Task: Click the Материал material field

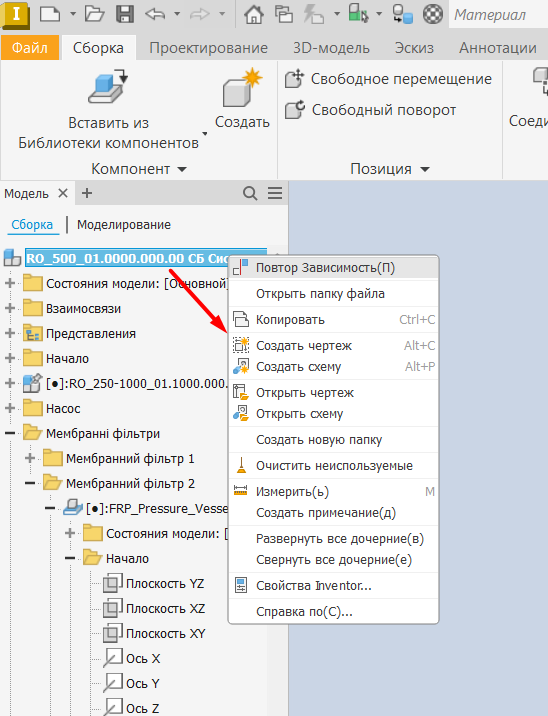Action: (499, 15)
